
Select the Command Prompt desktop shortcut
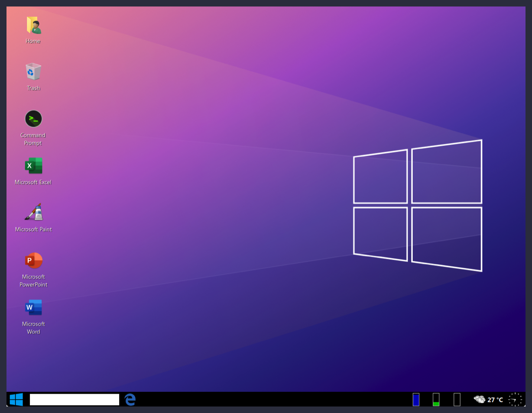pyautogui.click(x=33, y=119)
